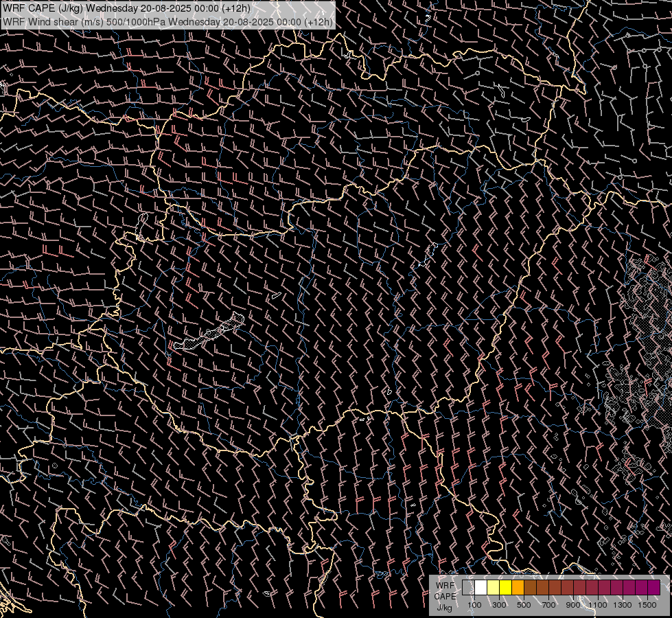Image resolution: width=672 pixels, height=618 pixels.
Task: Click legend value "1300"
Action: click(623, 605)
